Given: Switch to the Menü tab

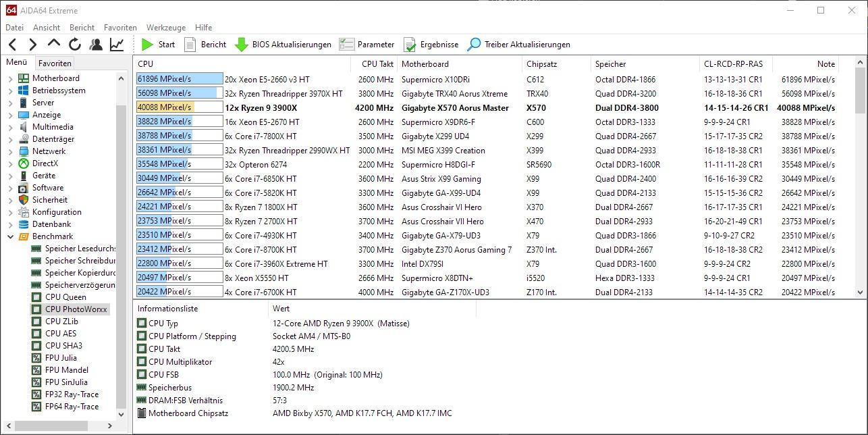Looking at the screenshot, I should 16,62.
